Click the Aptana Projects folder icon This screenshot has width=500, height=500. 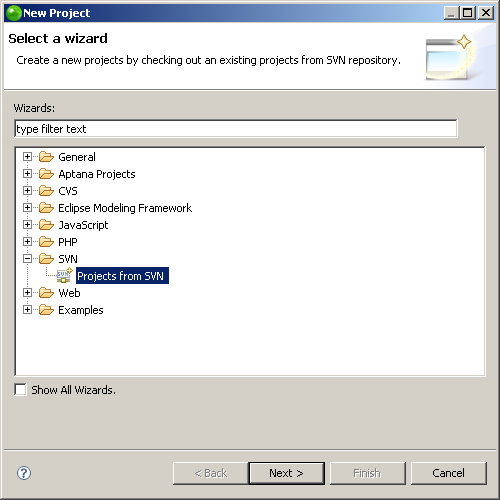click(x=46, y=174)
